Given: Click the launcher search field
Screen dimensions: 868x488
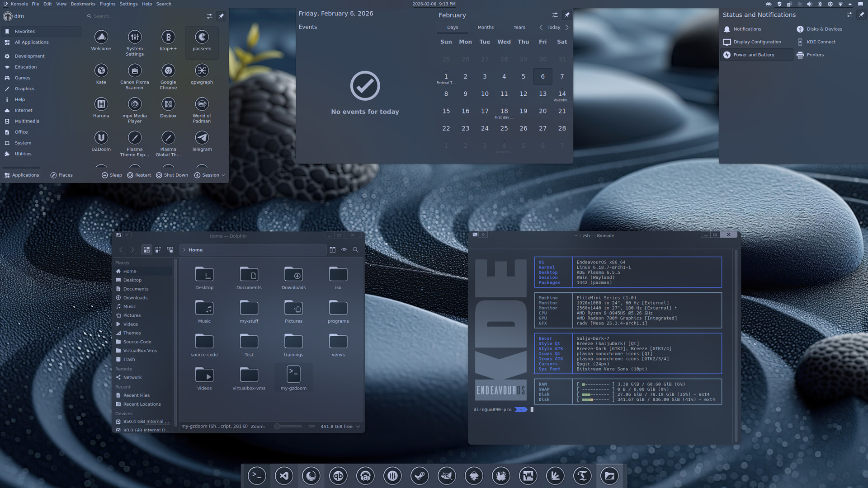Looking at the screenshot, I should (x=136, y=16).
